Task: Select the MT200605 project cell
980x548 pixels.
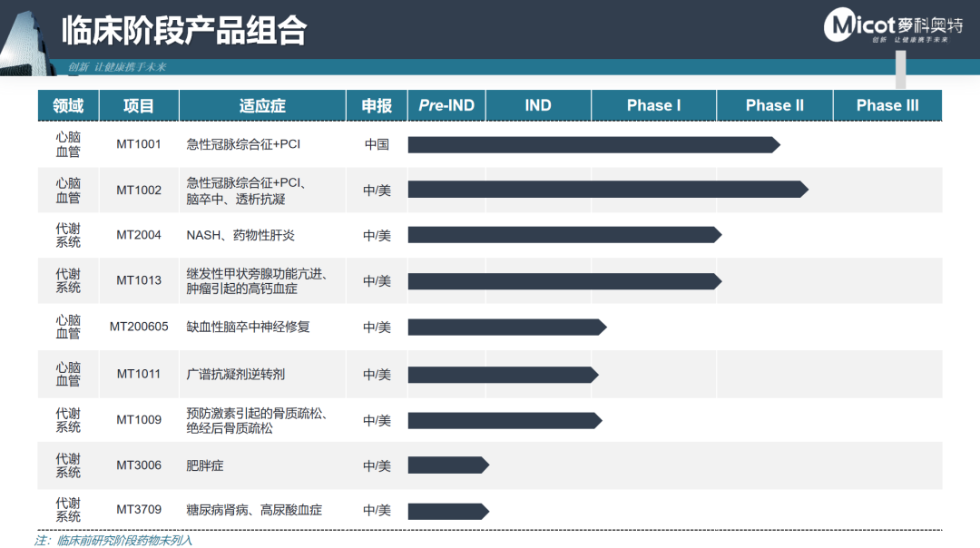Action: point(139,327)
